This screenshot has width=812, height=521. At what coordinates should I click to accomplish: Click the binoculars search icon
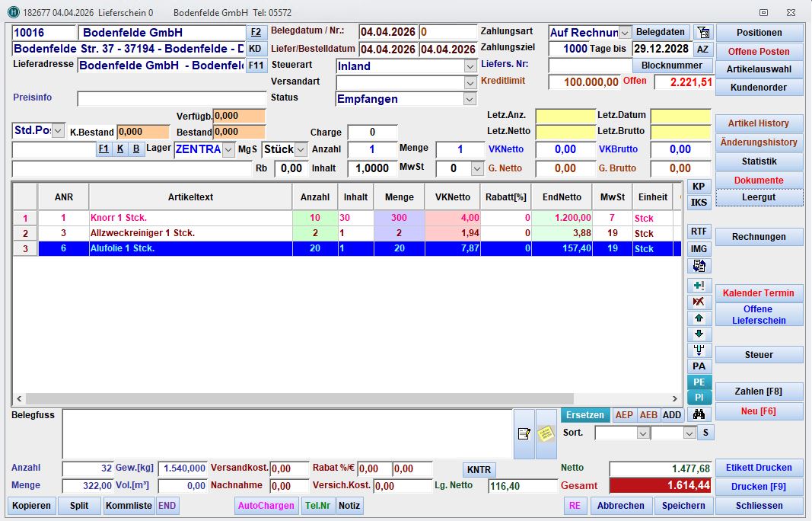(x=699, y=414)
